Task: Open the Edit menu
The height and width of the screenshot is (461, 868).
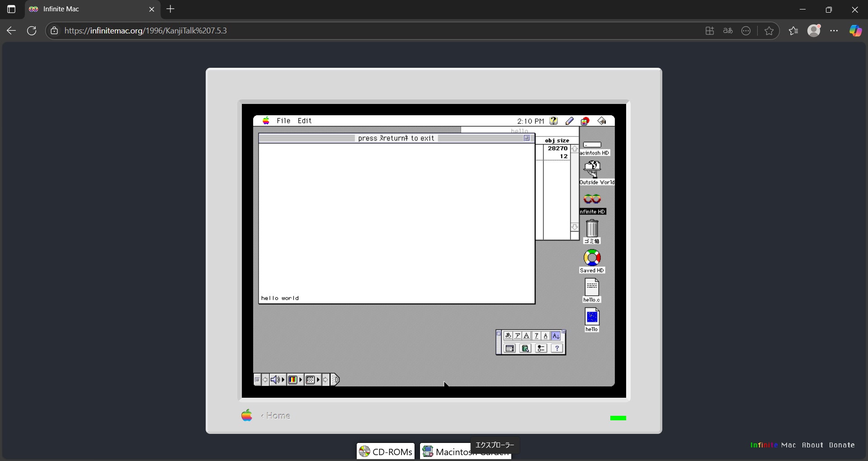Action: (x=305, y=121)
